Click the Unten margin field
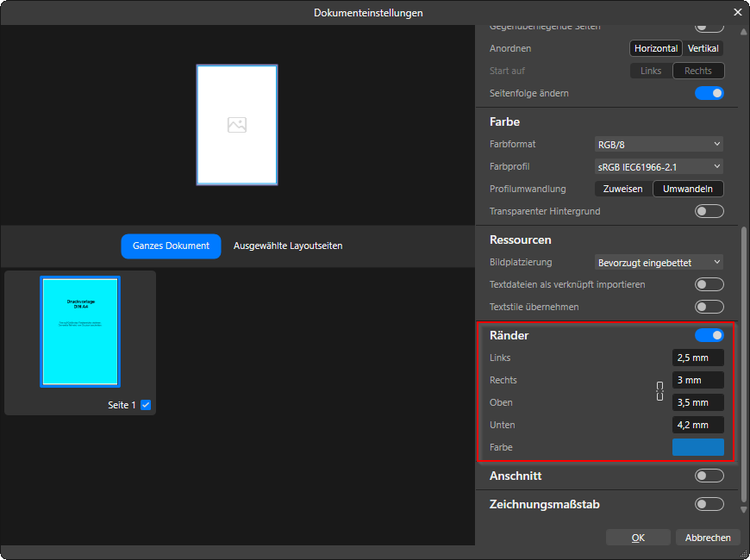750x560 pixels. tap(698, 425)
